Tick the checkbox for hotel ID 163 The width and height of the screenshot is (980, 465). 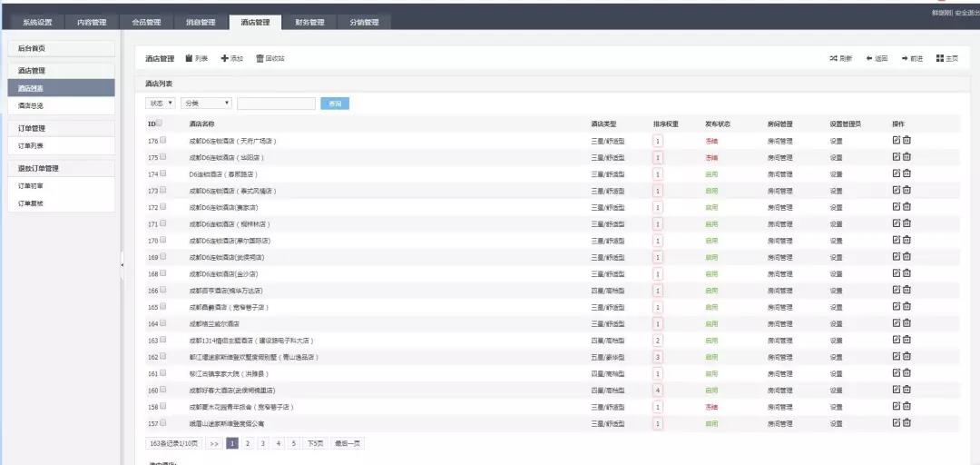[163, 340]
